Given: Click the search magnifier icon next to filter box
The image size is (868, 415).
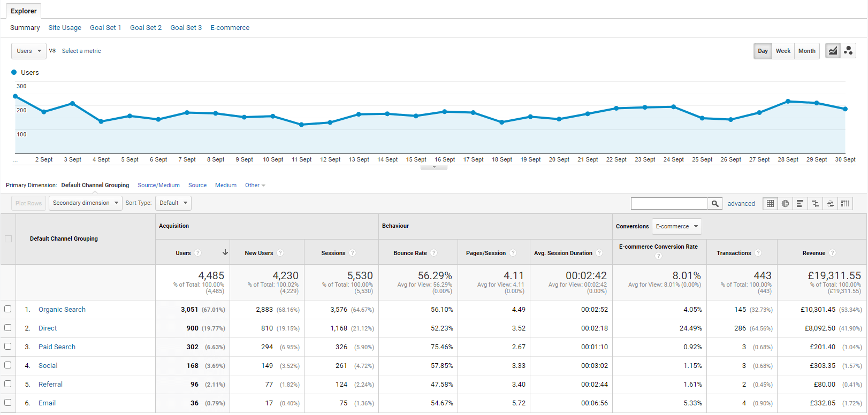Looking at the screenshot, I should 715,204.
